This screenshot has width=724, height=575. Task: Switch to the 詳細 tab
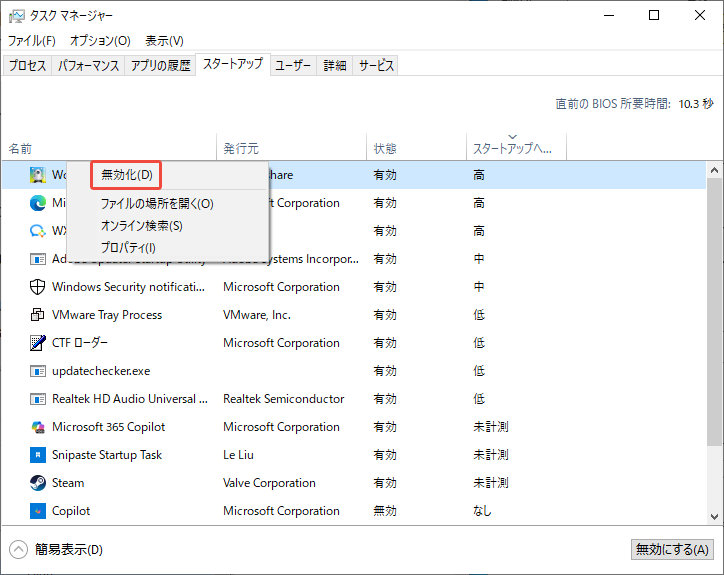point(335,66)
